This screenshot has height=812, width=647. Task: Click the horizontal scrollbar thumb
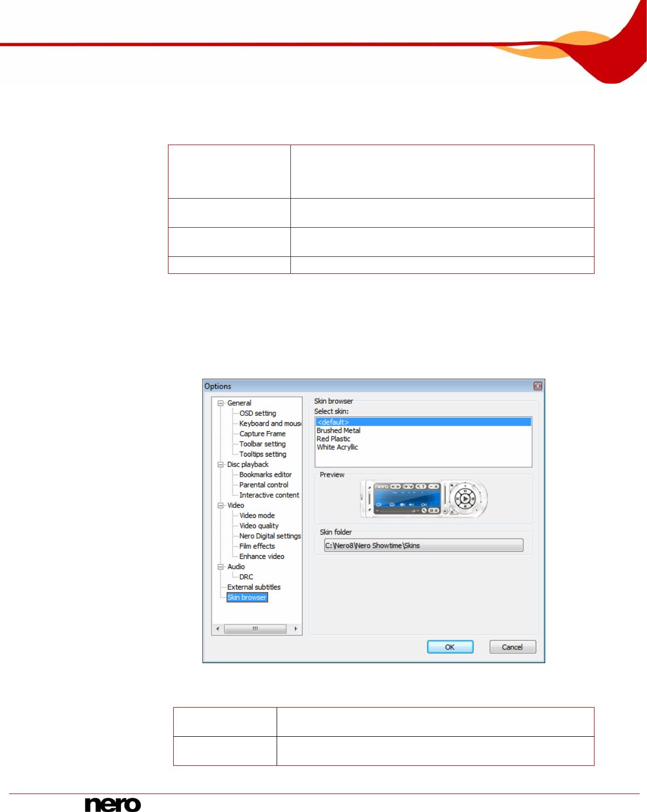(255, 629)
